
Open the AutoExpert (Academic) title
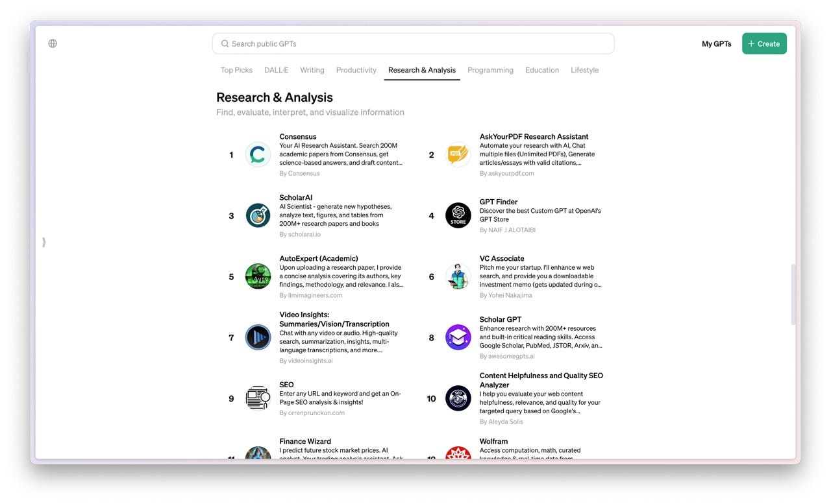[x=318, y=259]
